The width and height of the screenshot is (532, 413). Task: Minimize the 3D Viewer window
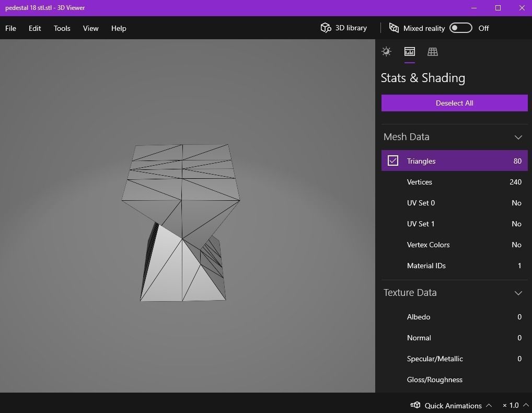coord(474,8)
